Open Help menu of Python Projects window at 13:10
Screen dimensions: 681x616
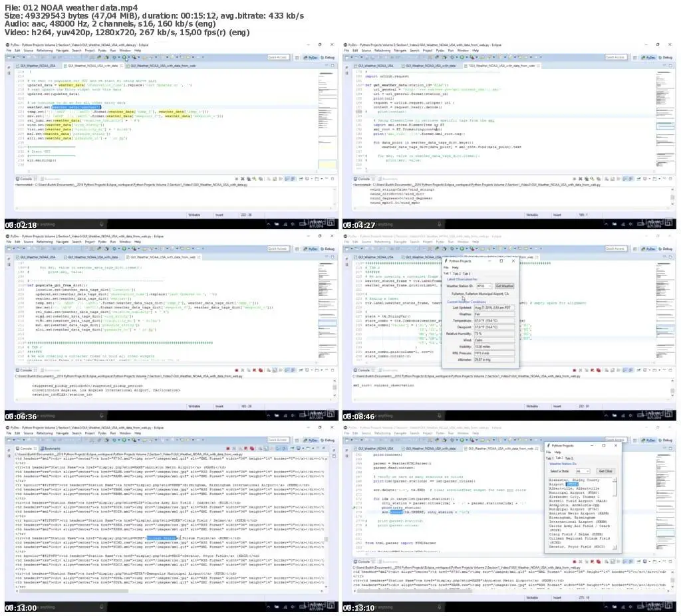558,452
